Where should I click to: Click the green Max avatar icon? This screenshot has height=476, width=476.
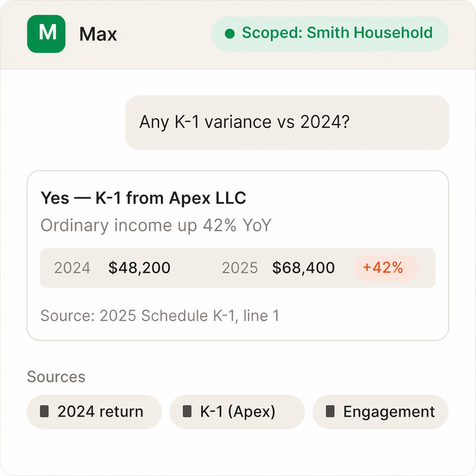46,34
